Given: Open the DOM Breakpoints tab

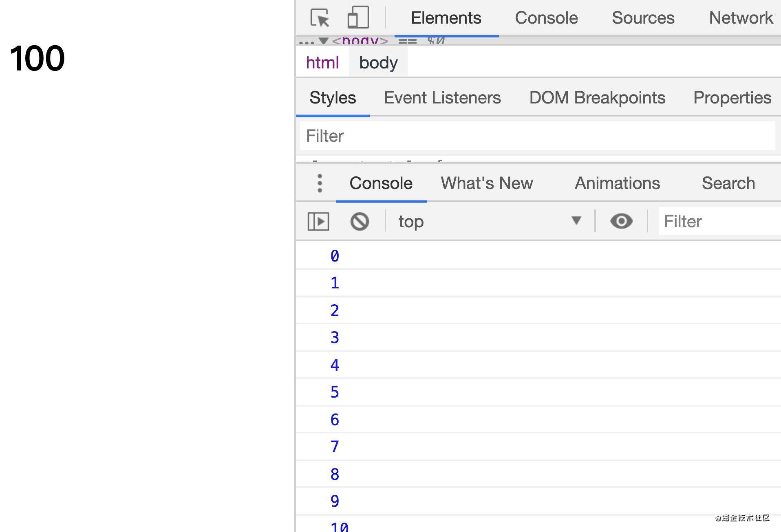Looking at the screenshot, I should point(597,98).
